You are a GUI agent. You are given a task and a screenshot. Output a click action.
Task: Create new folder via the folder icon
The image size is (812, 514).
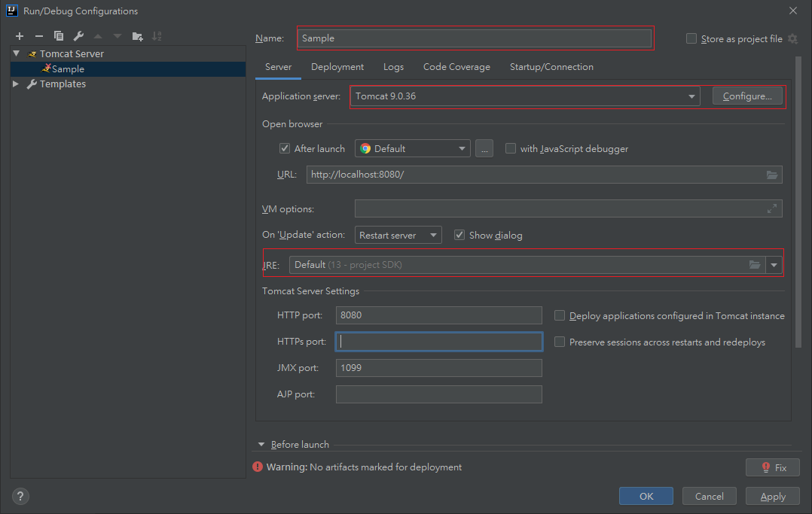coord(137,35)
